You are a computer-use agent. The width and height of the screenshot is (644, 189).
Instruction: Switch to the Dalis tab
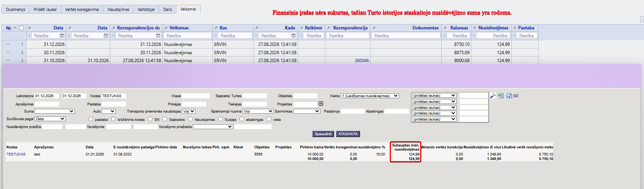coord(168,9)
